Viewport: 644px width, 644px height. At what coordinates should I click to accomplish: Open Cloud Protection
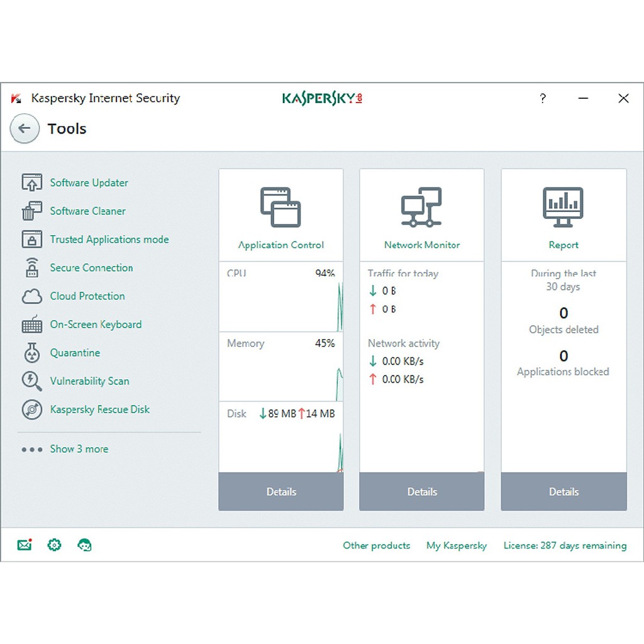tap(86, 296)
